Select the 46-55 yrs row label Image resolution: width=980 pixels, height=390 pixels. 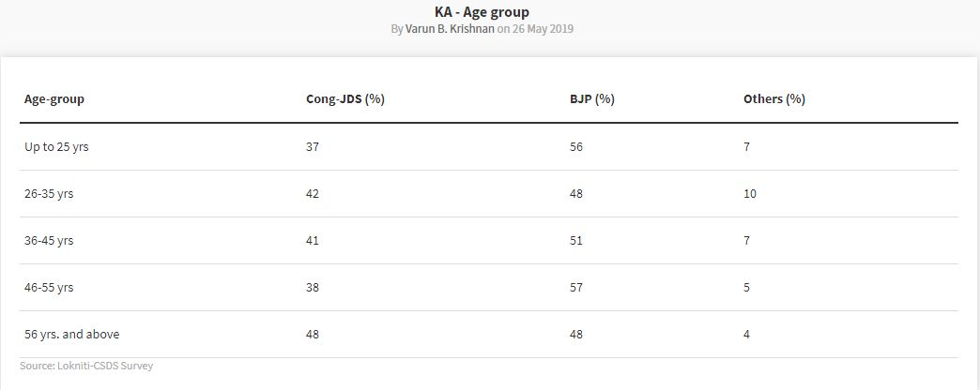click(49, 288)
